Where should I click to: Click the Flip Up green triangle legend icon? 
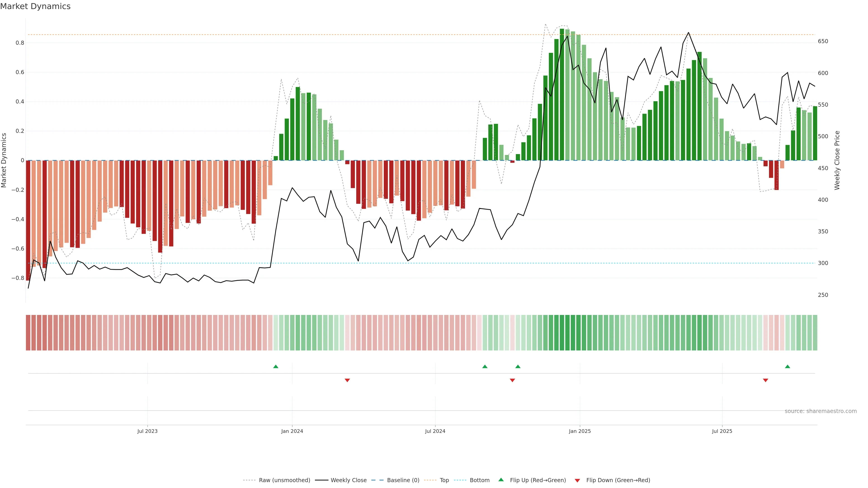point(501,480)
